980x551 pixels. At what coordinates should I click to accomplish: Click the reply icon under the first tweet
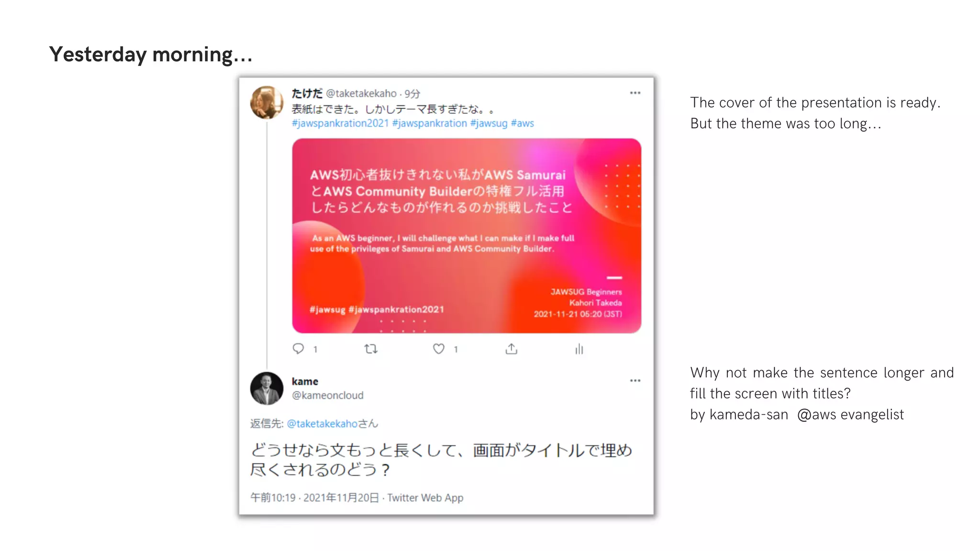point(298,349)
